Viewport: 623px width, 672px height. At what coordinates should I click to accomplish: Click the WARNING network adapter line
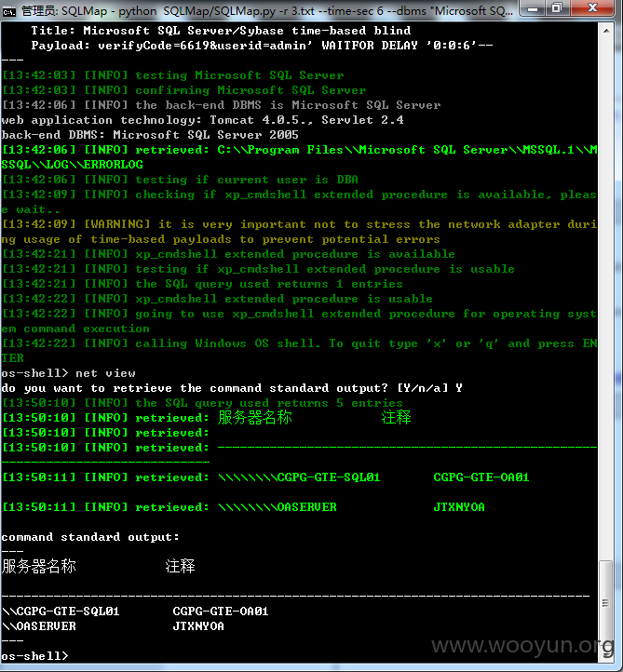point(299,232)
